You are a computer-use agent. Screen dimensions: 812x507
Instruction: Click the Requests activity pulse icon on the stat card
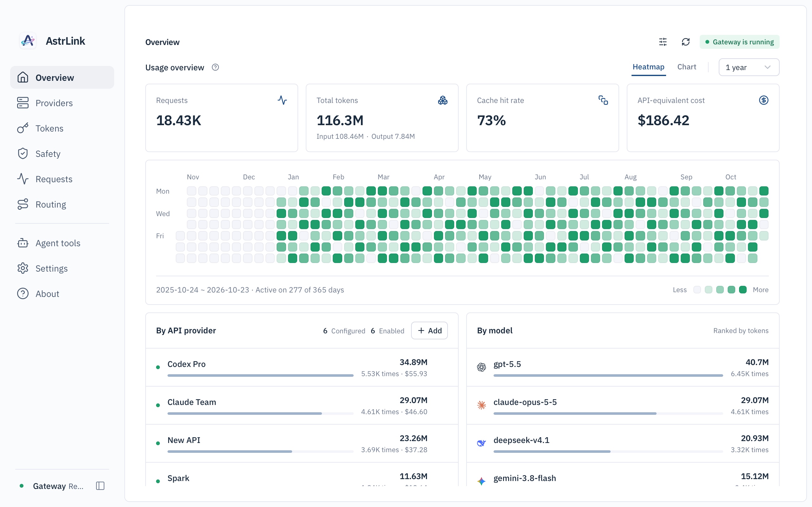click(282, 100)
